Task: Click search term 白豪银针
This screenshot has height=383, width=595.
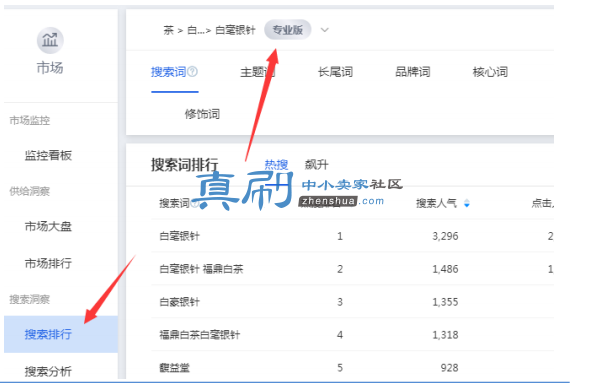Action: [179, 302]
